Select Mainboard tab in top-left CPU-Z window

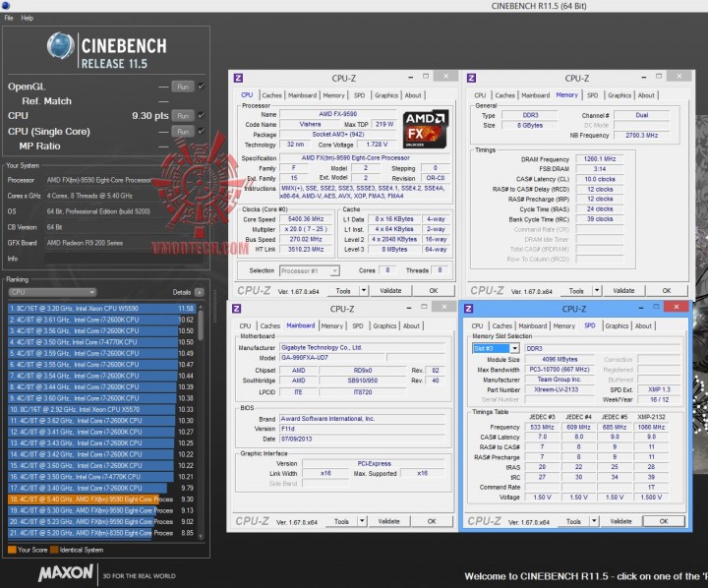[x=303, y=95]
